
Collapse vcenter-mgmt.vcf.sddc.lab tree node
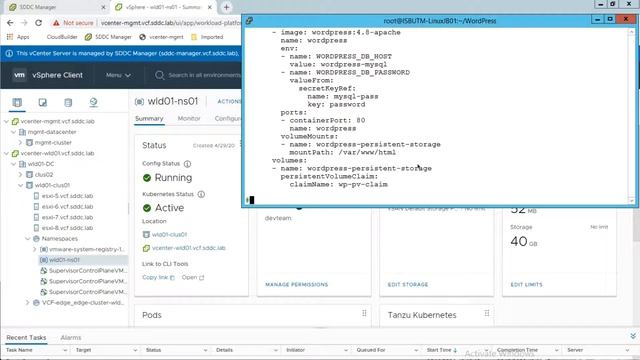coord(7,122)
